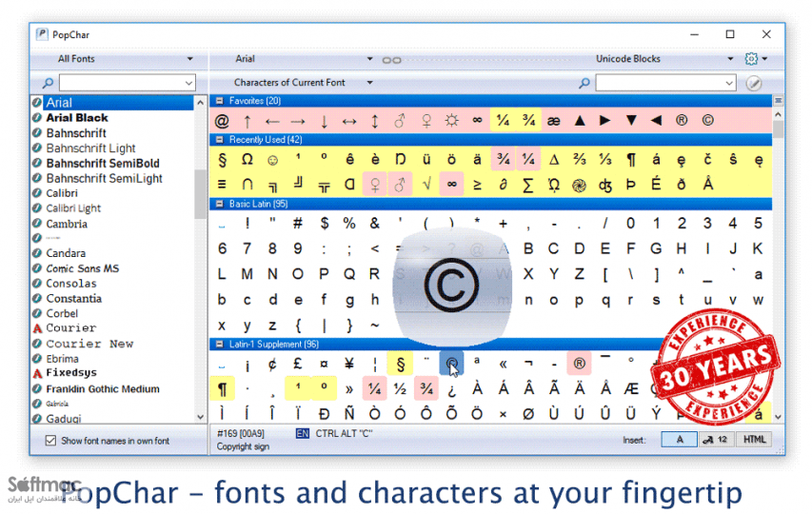Select the Æ ligature character
The image size is (812, 514).
pyautogui.click(x=631, y=389)
